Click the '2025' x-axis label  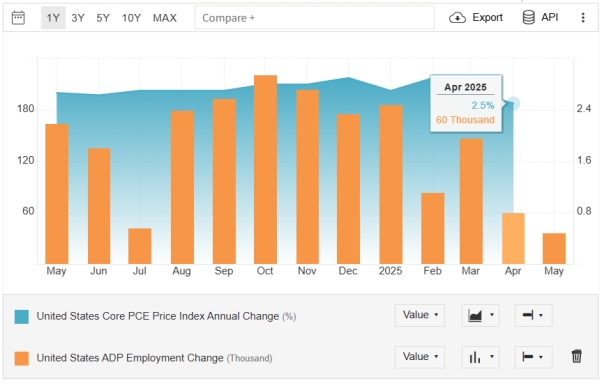tap(390, 271)
